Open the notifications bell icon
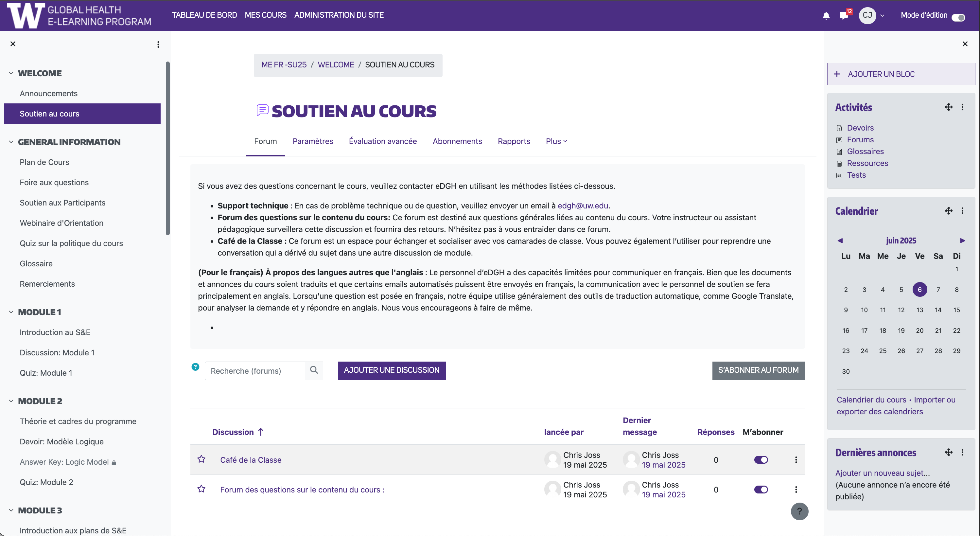 [x=826, y=16]
